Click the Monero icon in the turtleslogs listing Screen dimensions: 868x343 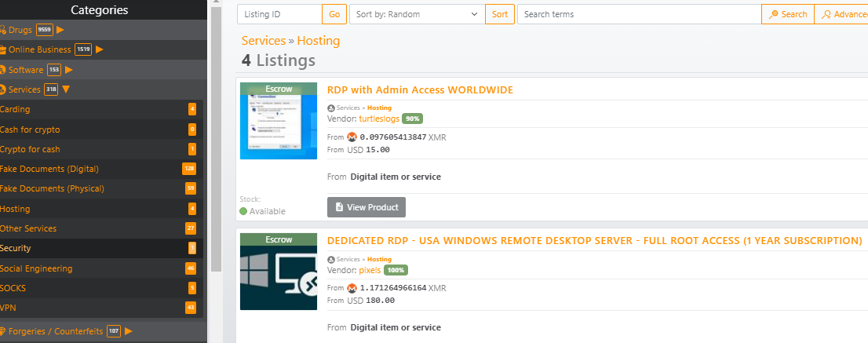tap(352, 137)
